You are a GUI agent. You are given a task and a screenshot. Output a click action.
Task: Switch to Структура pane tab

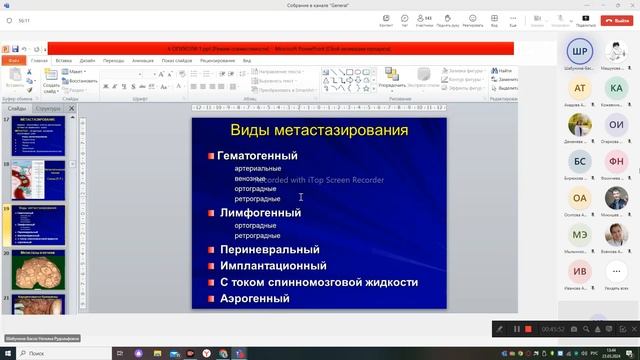[x=48, y=109]
